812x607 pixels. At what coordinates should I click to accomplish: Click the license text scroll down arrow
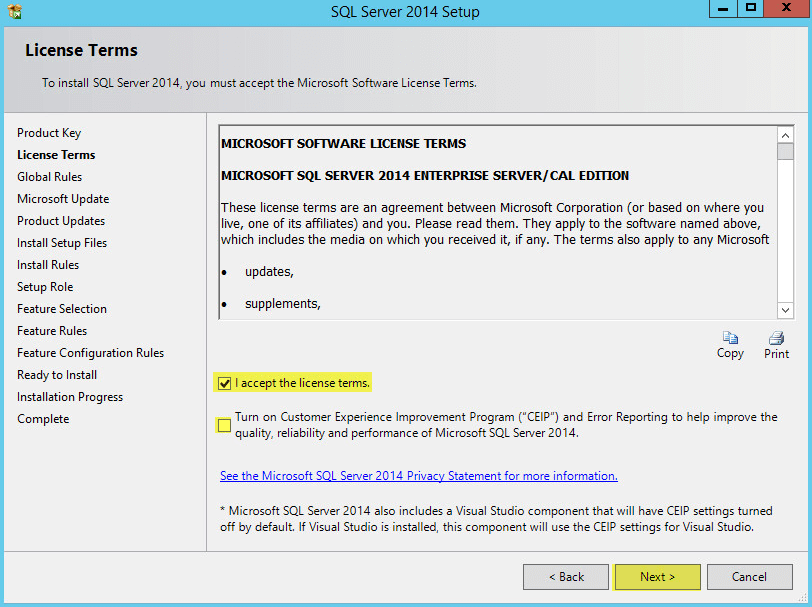785,310
